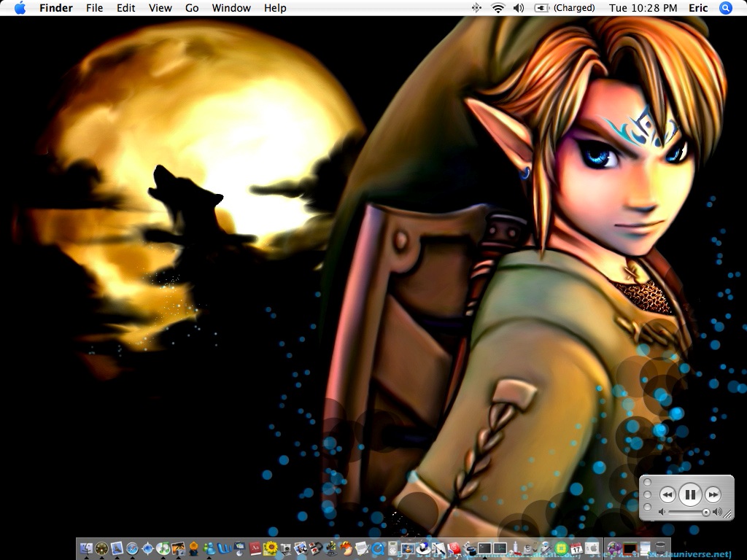Launch Microsoft Word blue W icon
This screenshot has width=747, height=560.
(x=225, y=548)
